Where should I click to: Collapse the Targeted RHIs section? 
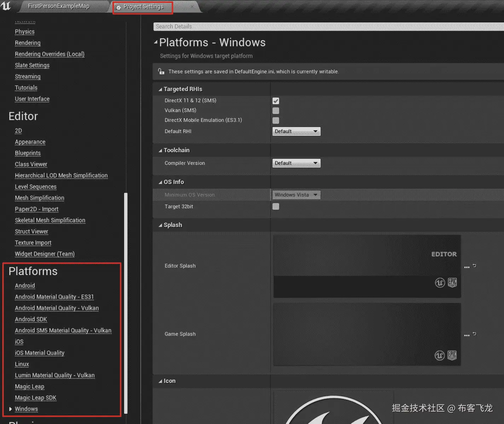point(160,90)
